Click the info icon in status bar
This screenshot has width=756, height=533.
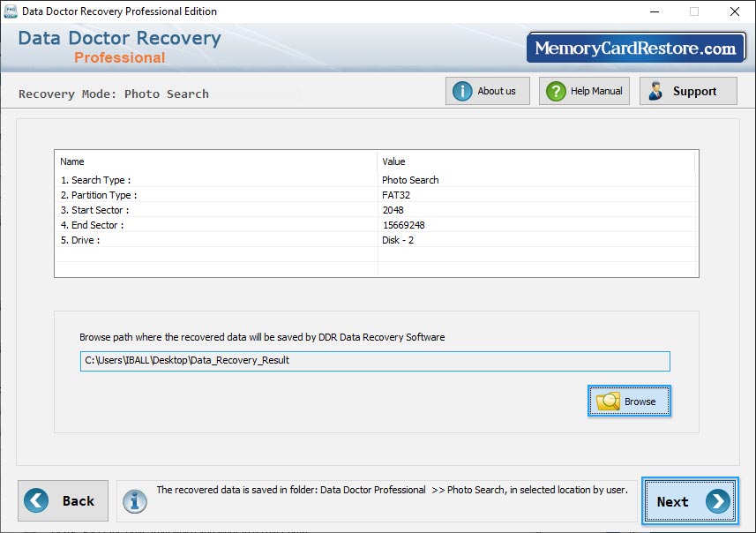pyautogui.click(x=134, y=501)
